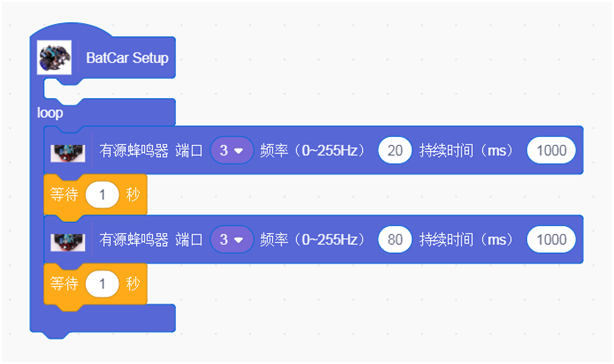The height and width of the screenshot is (364, 614).
Task: Click the BatCar robot icon in Setup block
Action: [54, 57]
